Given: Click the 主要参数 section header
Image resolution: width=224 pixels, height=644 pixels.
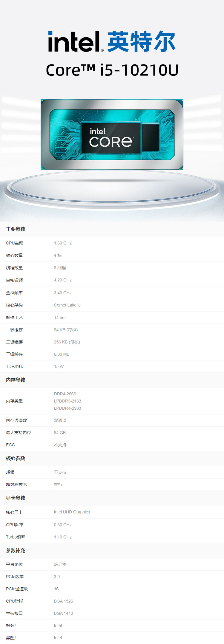Looking at the screenshot, I should [16, 229].
